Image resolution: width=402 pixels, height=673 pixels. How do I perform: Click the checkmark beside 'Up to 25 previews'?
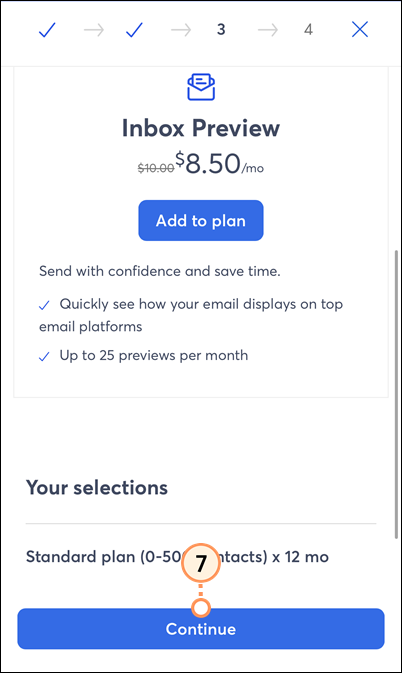coord(44,357)
